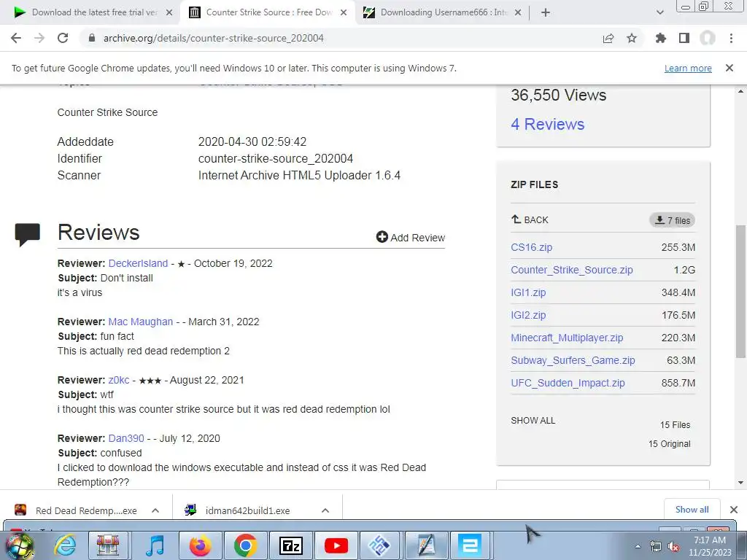Open the Extensions puzzle icon

tap(660, 38)
